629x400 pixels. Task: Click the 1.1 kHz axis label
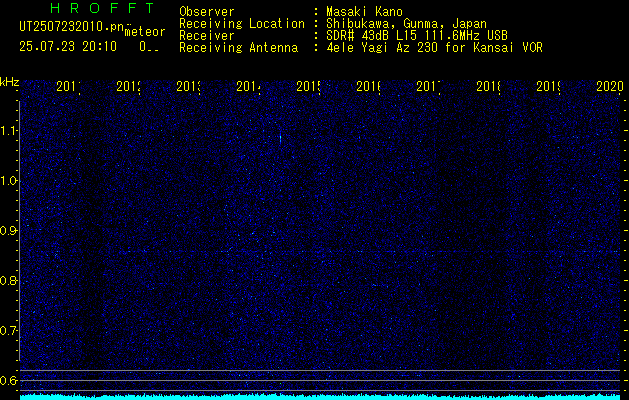(10, 130)
